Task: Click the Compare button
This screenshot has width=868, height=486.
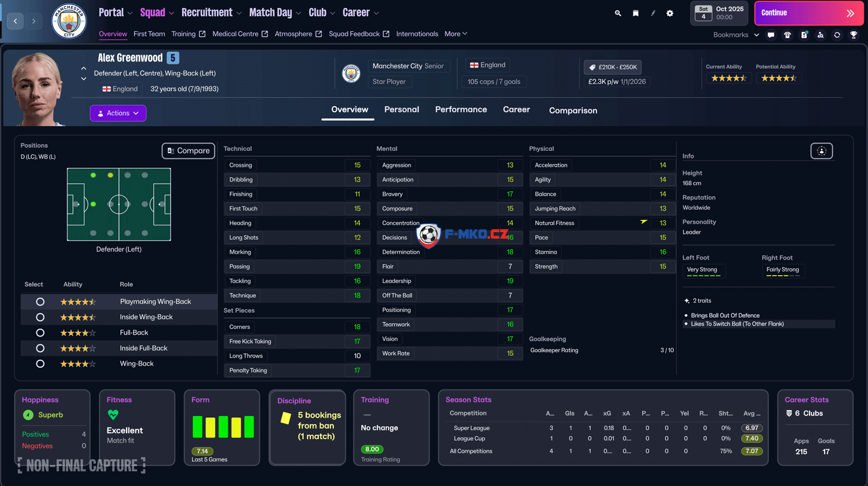Action: [188, 151]
